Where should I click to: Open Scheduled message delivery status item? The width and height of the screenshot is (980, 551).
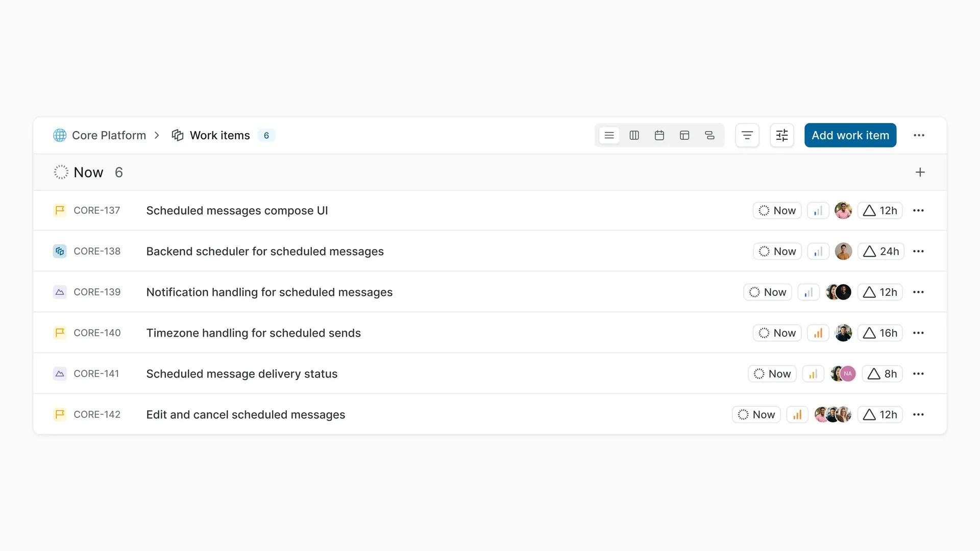(x=242, y=374)
